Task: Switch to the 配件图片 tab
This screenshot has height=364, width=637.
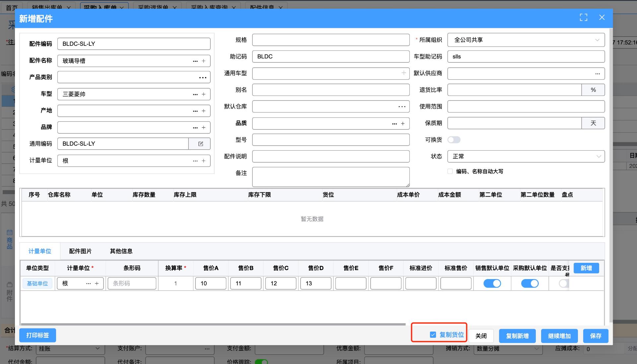Action: tap(80, 251)
